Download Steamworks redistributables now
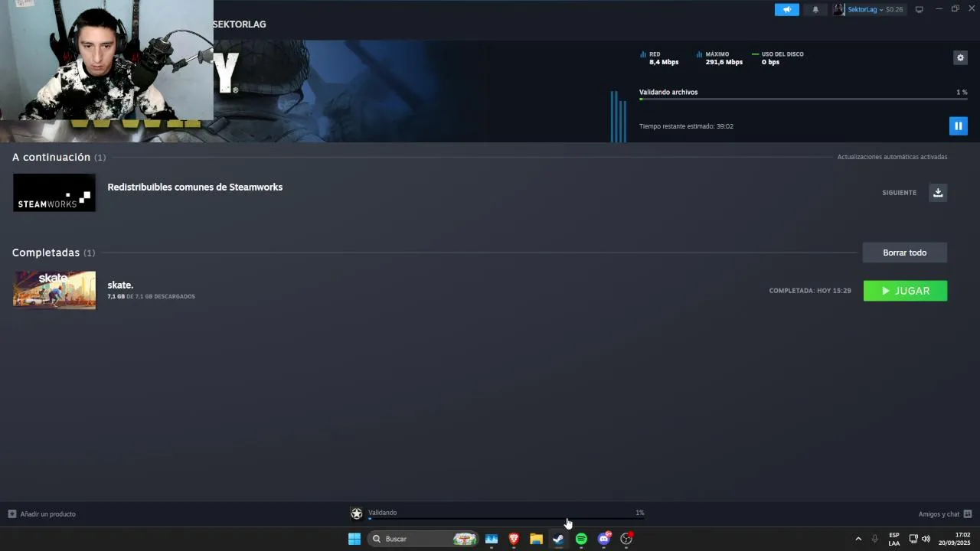980x551 pixels. point(938,192)
